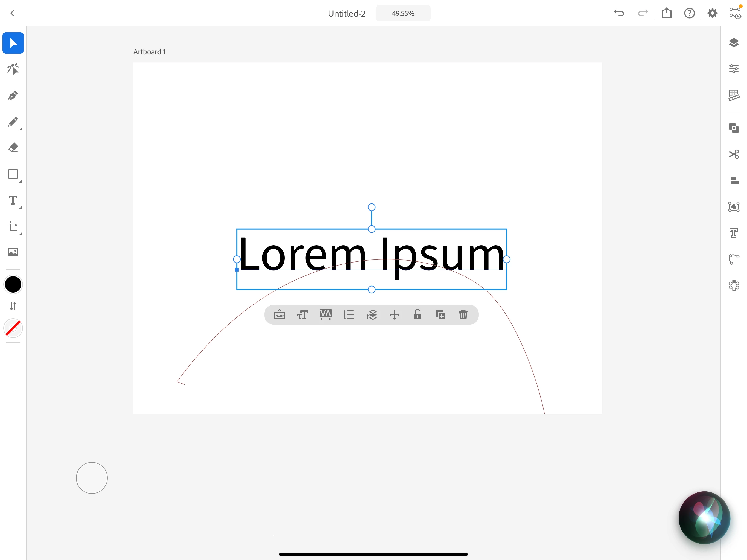Open the Align panel
The width and height of the screenshot is (747, 560).
pyautogui.click(x=734, y=181)
